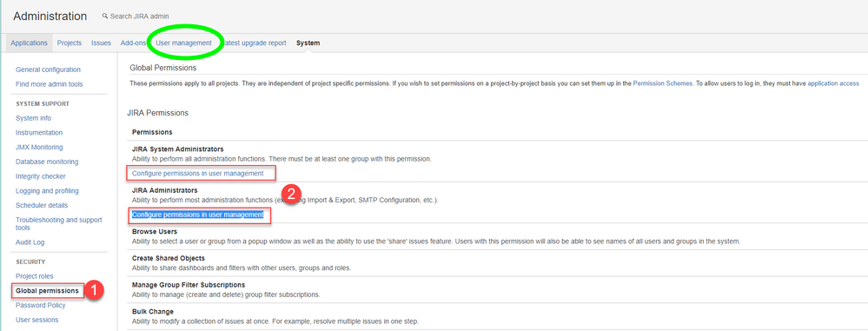Open System info page
The width and height of the screenshot is (868, 331).
pos(33,118)
